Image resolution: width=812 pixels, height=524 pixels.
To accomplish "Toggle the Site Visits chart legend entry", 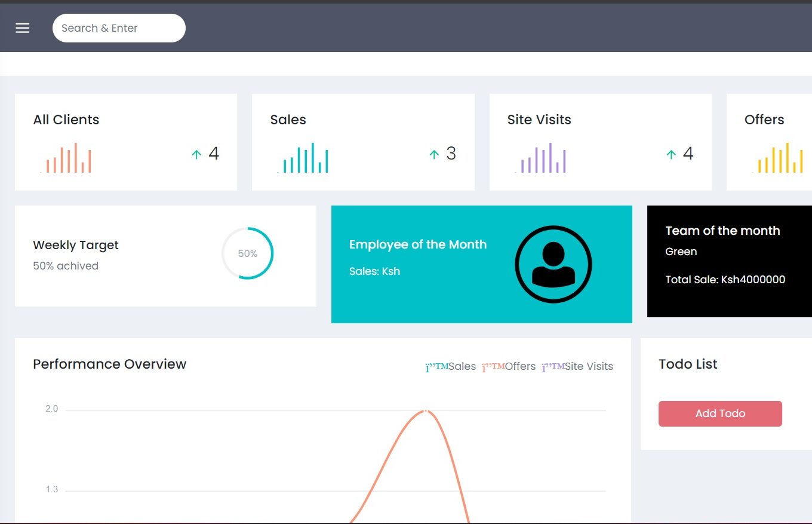I will click(x=577, y=366).
